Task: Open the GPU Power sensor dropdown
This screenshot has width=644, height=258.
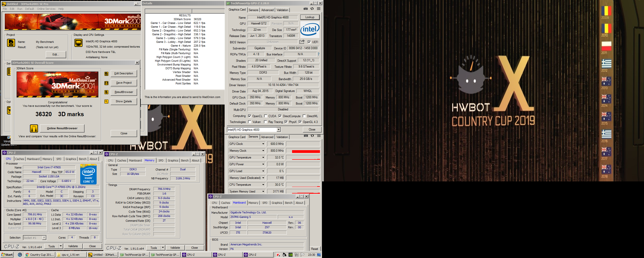Action: 263,164
